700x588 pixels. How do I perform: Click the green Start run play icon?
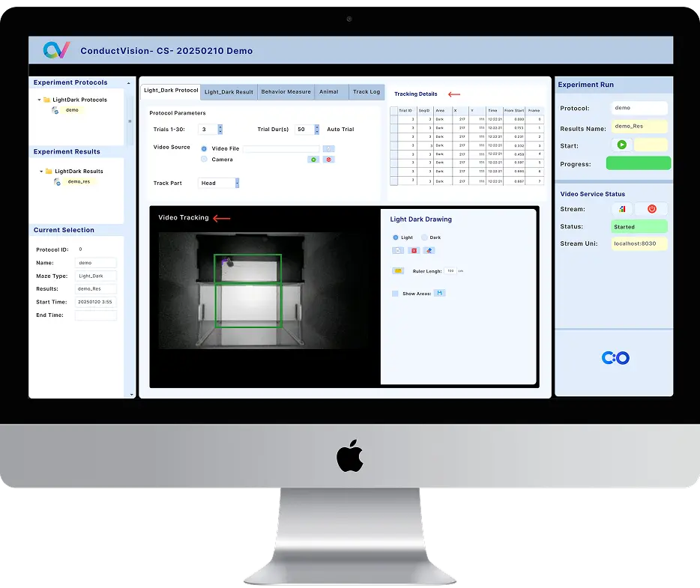[621, 145]
